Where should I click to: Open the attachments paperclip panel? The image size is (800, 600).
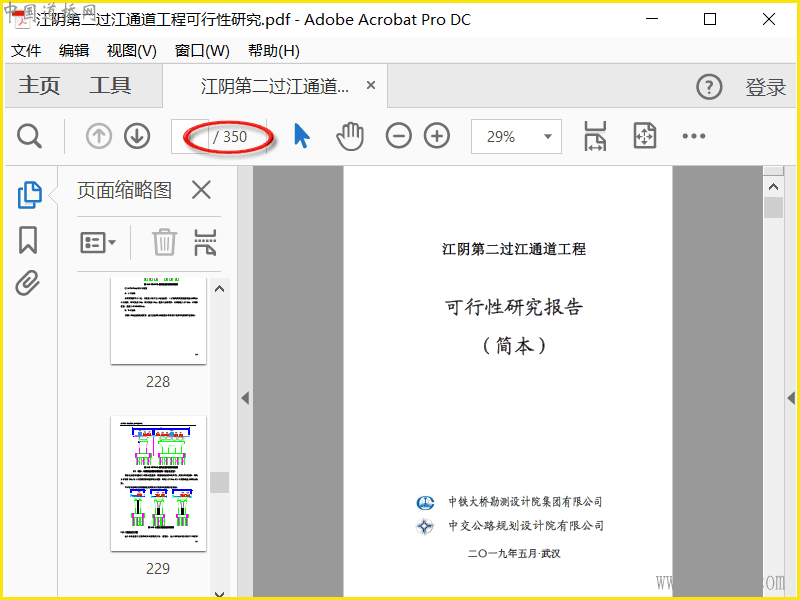28,283
